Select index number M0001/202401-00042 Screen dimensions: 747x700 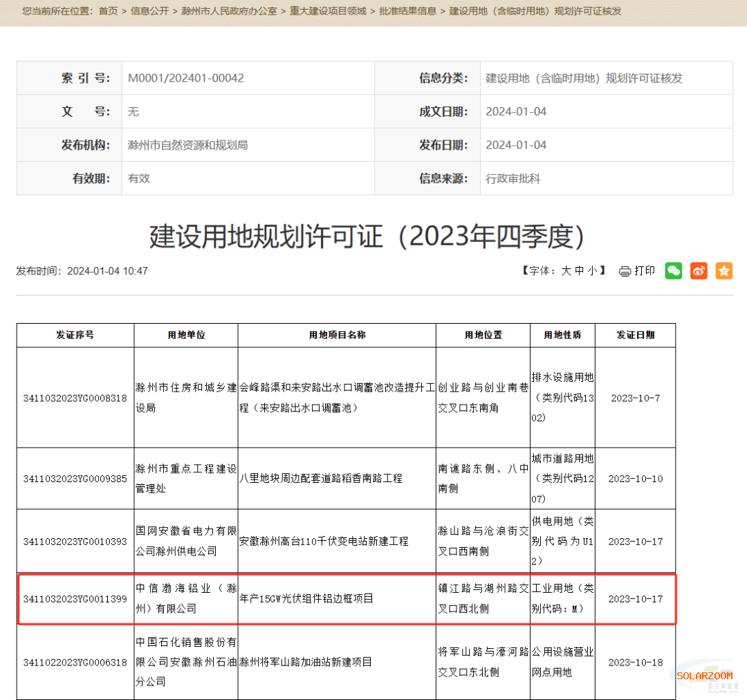click(x=186, y=78)
